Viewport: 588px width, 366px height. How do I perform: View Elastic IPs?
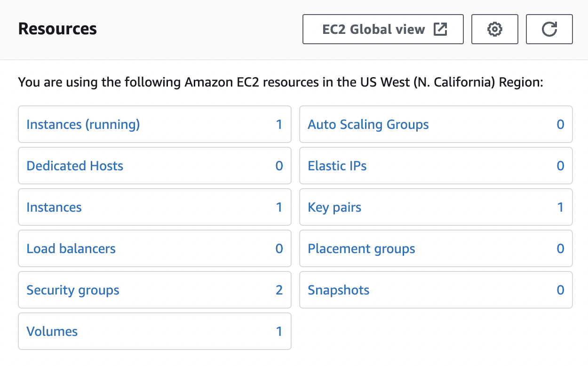[337, 166]
